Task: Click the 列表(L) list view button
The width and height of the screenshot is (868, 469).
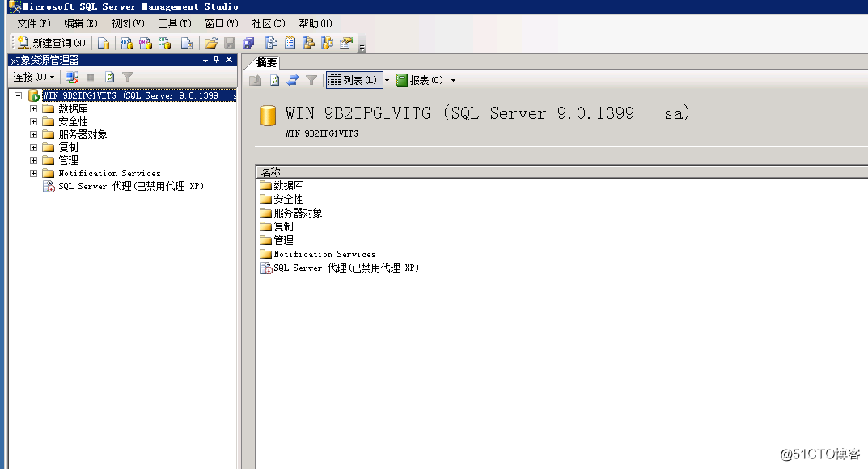Action: coord(354,80)
